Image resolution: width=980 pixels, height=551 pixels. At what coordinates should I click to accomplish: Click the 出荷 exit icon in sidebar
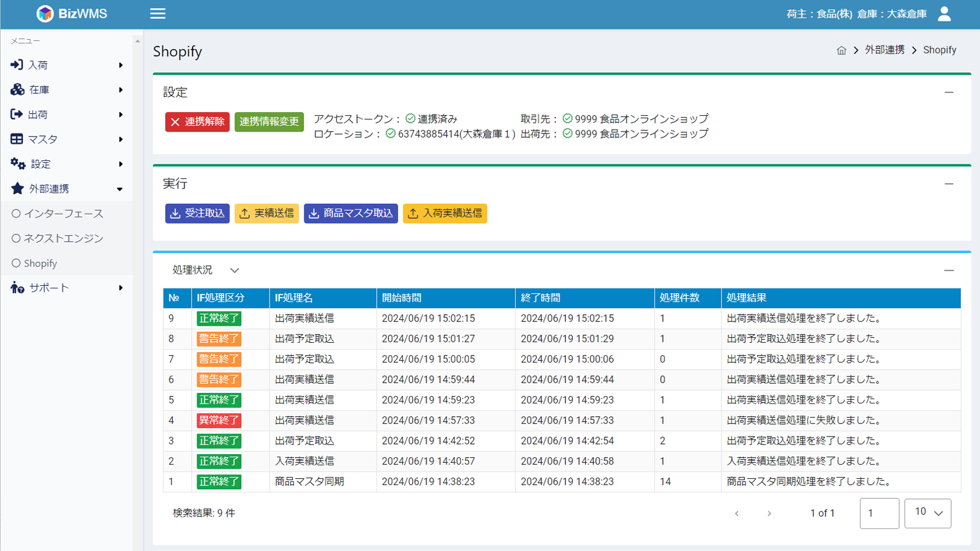click(x=17, y=114)
